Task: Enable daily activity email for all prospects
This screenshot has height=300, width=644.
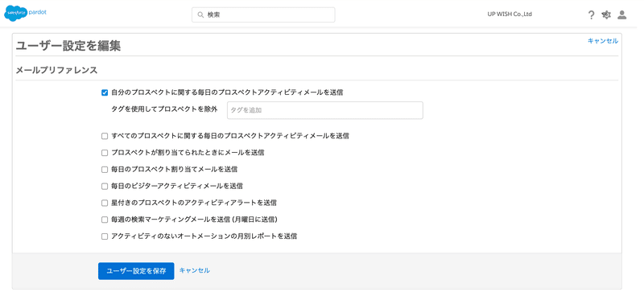Action: point(105,136)
